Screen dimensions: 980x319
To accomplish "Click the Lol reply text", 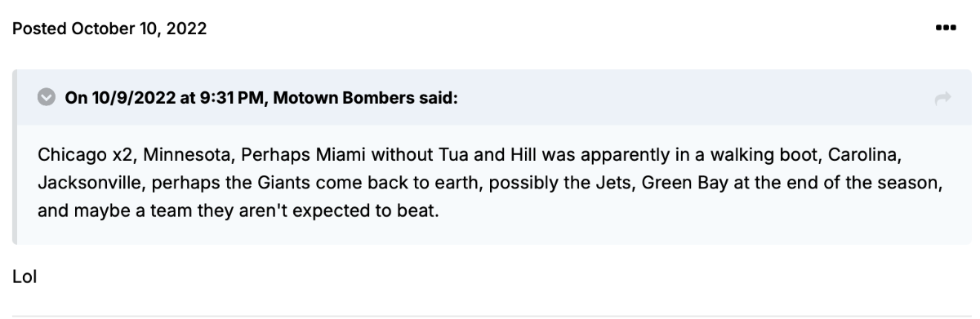I will click(25, 277).
